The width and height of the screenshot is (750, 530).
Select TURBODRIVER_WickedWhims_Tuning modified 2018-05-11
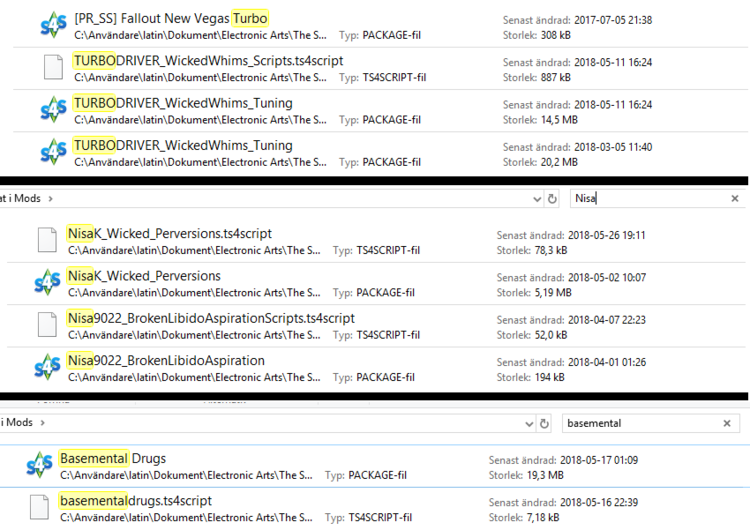click(x=183, y=103)
